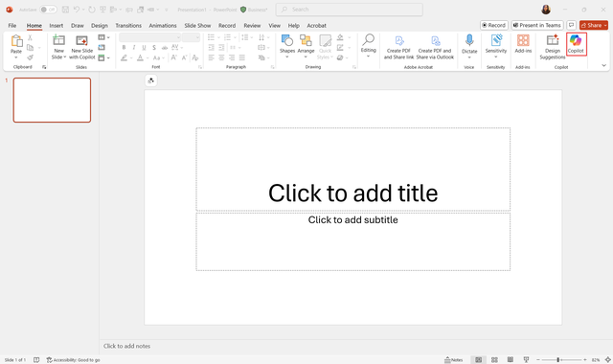Open the font size combo box
The image size is (613, 364).
pos(192,37)
